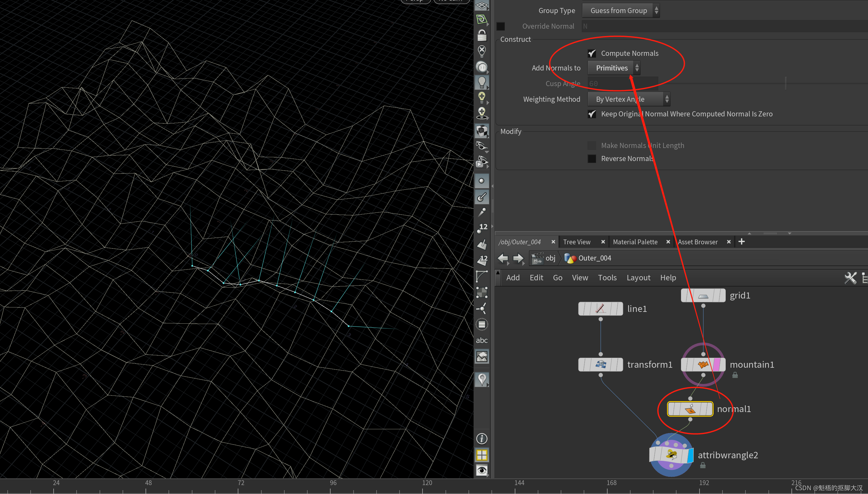Add a new pane tab with plus button
The image size is (868, 494).
(x=741, y=241)
